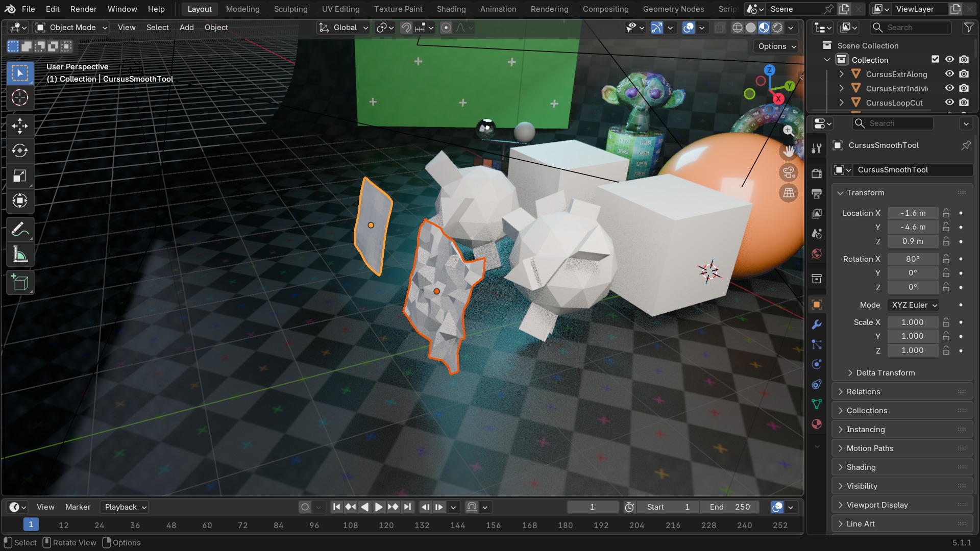Uncheck the Collection exclude checkbox
The width and height of the screenshot is (980, 551).
[x=935, y=60]
